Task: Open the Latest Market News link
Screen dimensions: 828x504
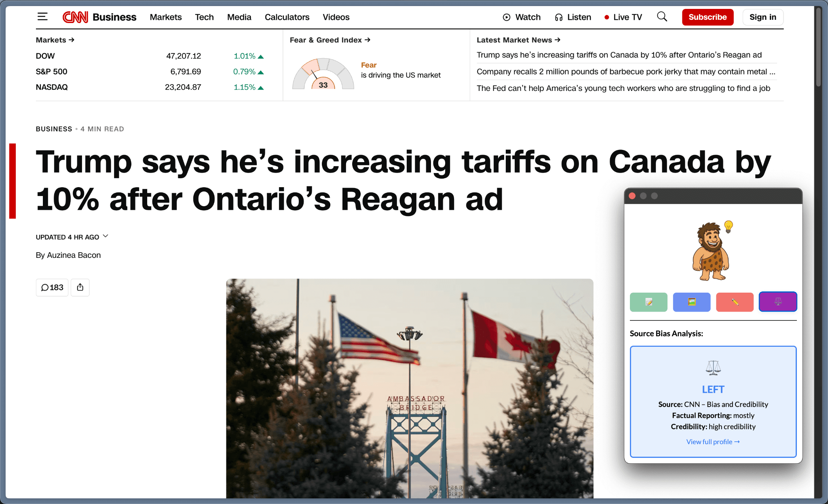Action: tap(518, 40)
